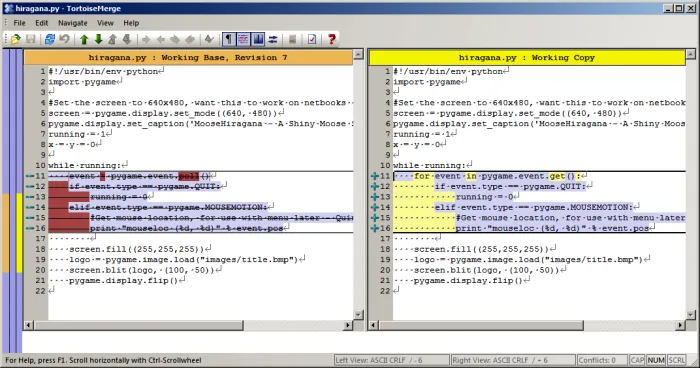700x368 pixels.
Task: Click the gray previous conflict up arrow
Action: [112, 39]
